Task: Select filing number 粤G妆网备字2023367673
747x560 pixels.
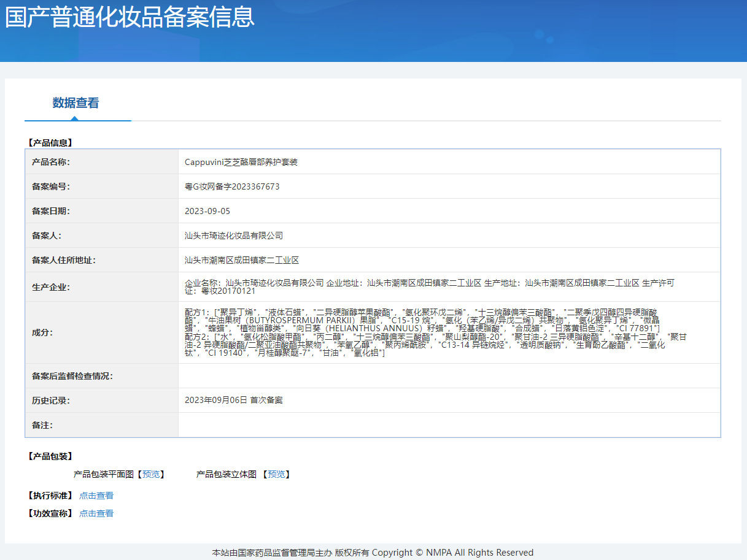Action: click(232, 186)
